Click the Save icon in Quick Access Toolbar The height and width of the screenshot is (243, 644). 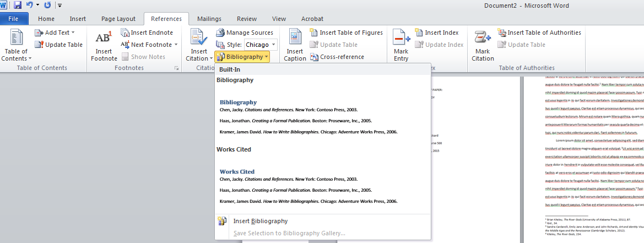click(18, 6)
